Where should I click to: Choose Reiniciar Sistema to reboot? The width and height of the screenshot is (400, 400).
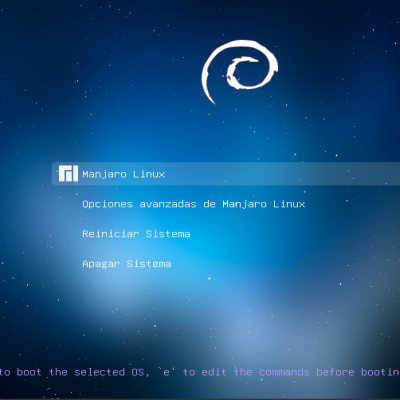(136, 234)
